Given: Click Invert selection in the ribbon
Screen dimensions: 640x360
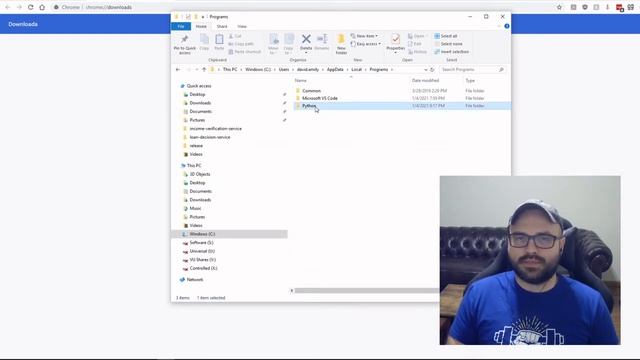Looking at the screenshot, I should point(451,52).
